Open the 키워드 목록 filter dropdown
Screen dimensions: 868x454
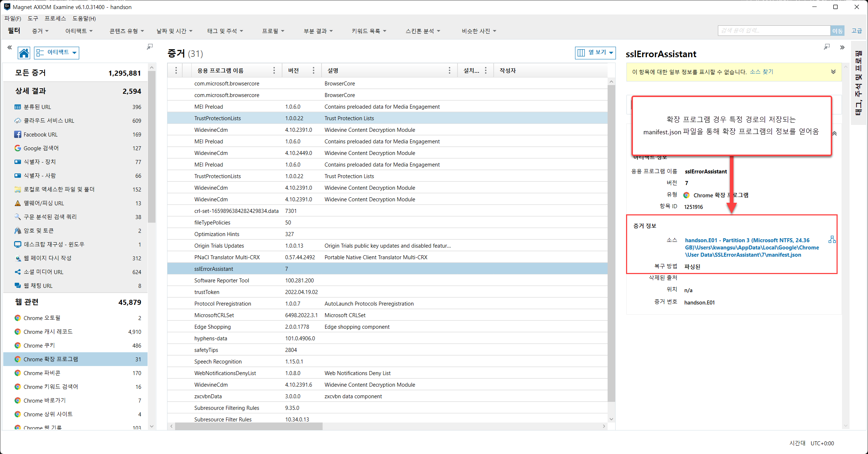369,31
